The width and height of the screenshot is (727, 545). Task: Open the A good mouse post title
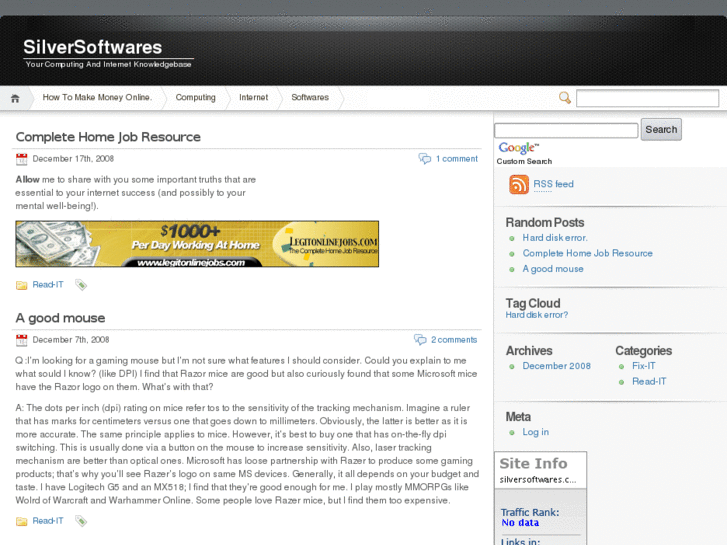click(x=60, y=318)
